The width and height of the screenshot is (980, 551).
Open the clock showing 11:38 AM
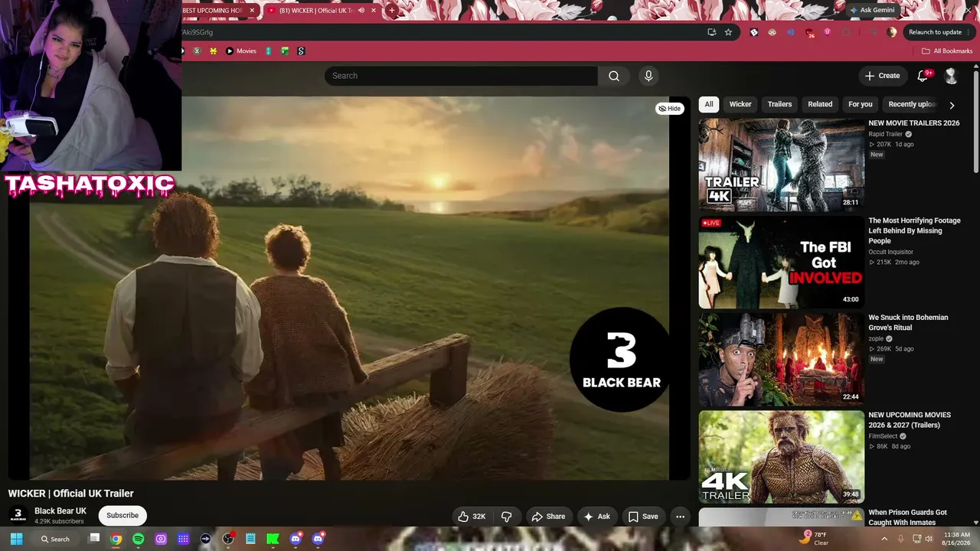tap(957, 539)
